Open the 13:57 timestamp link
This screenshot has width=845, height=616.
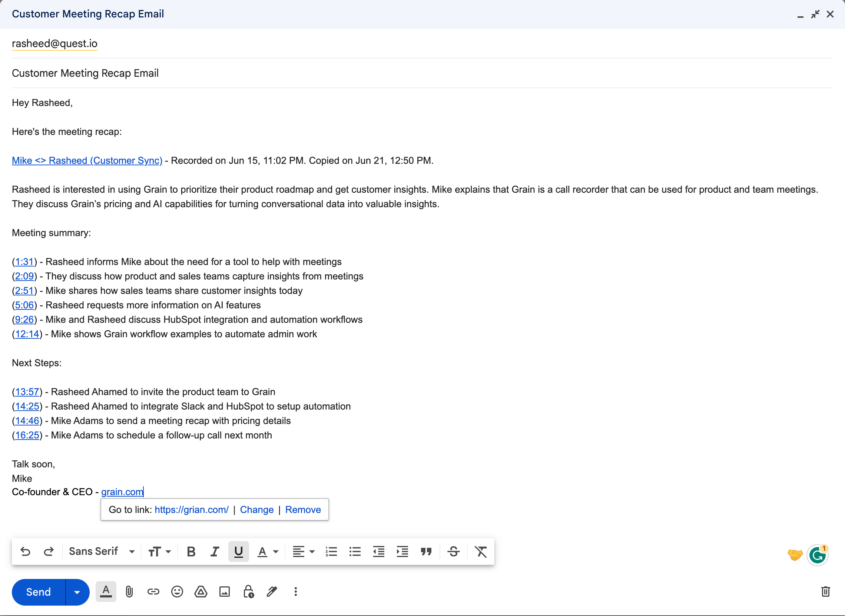coord(27,392)
